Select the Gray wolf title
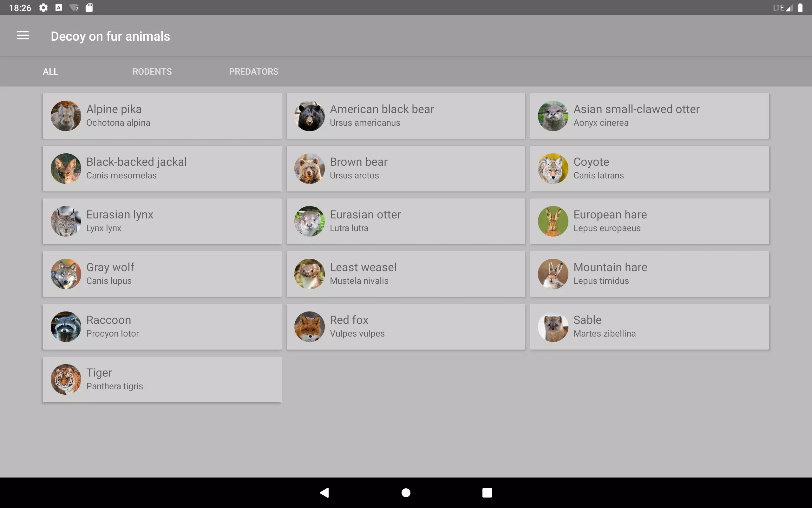Screen dimensions: 812x508 pos(110,267)
